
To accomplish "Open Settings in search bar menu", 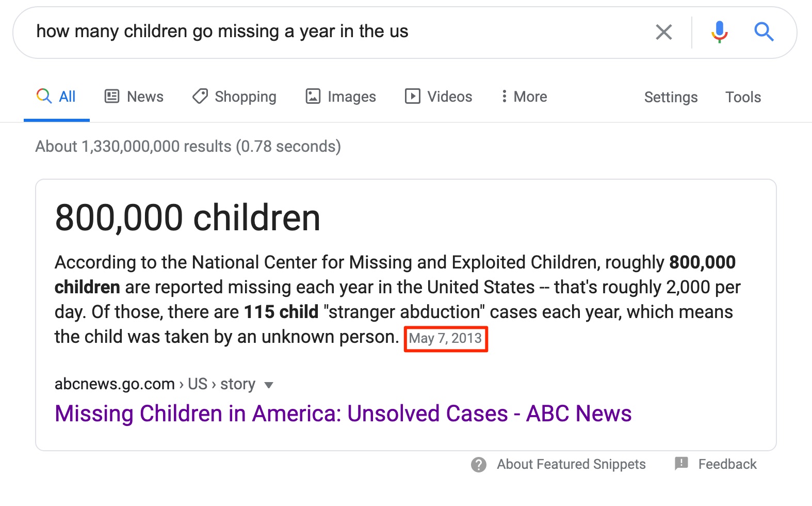I will click(x=671, y=97).
